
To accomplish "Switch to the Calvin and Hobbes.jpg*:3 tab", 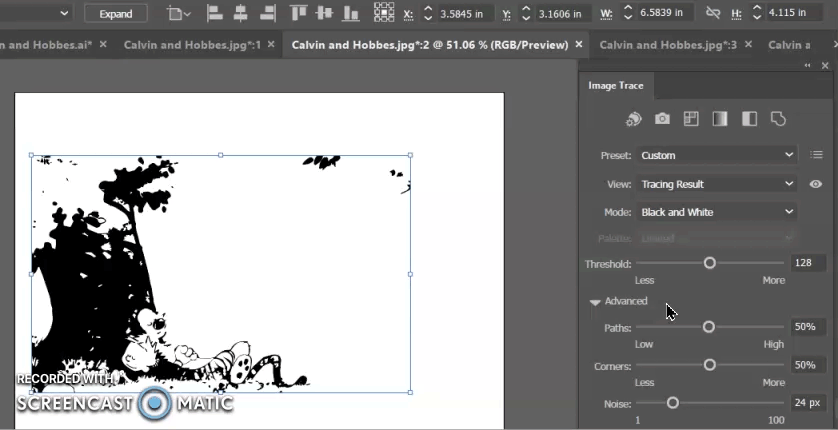I will [x=668, y=45].
